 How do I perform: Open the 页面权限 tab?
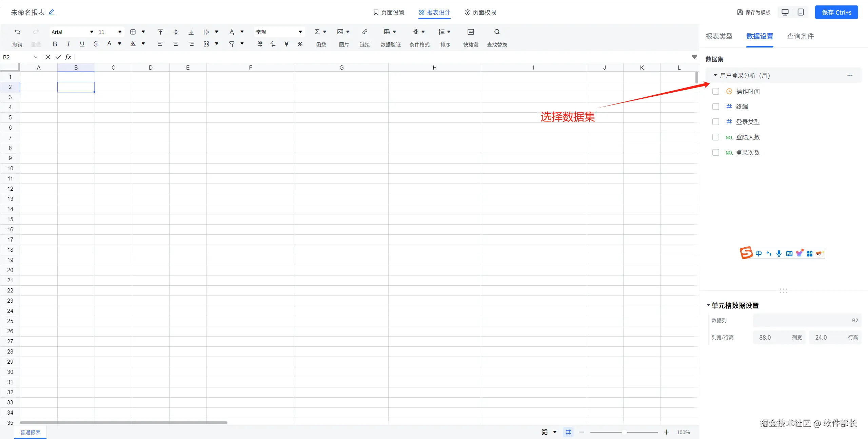[x=480, y=12]
